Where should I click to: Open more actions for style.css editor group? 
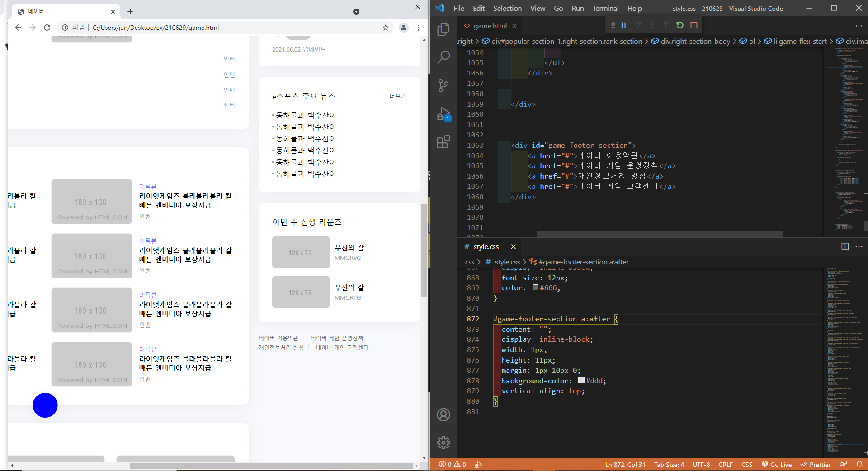tap(859, 246)
